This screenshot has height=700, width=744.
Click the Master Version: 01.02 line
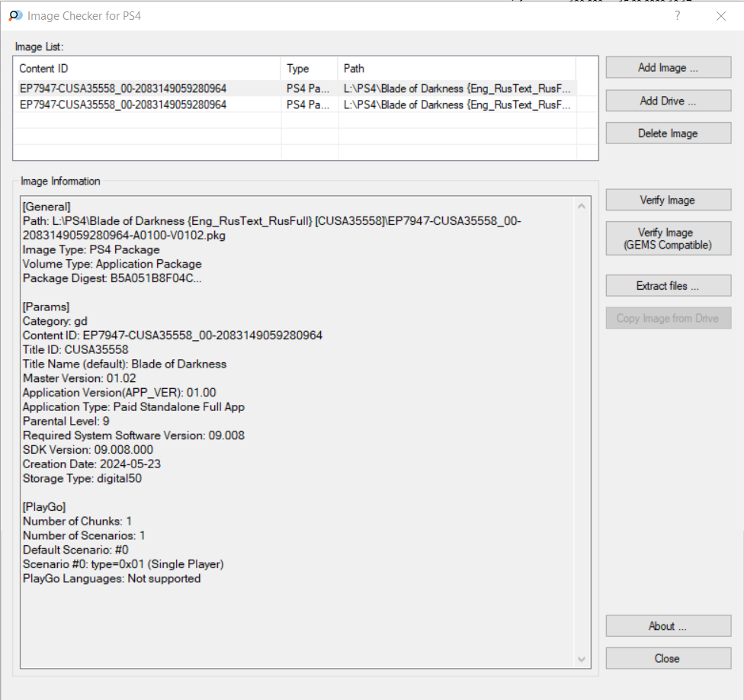coord(79,378)
